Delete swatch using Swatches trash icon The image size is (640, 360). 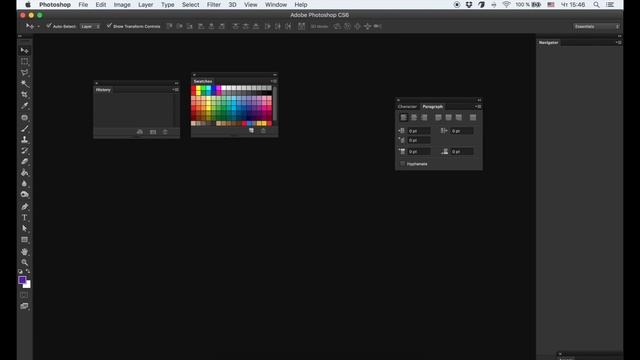tap(263, 131)
